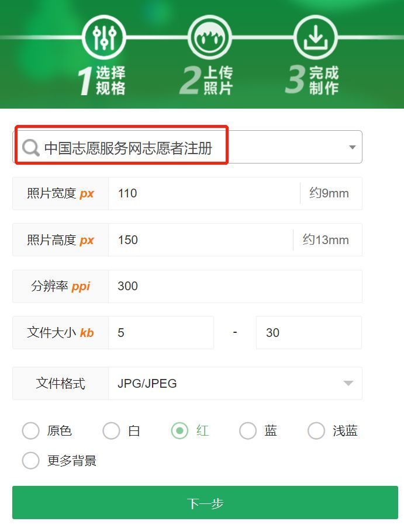The height and width of the screenshot is (532, 404).
Task: Edit the 照片宽度 field showing 110
Action: coord(204,193)
